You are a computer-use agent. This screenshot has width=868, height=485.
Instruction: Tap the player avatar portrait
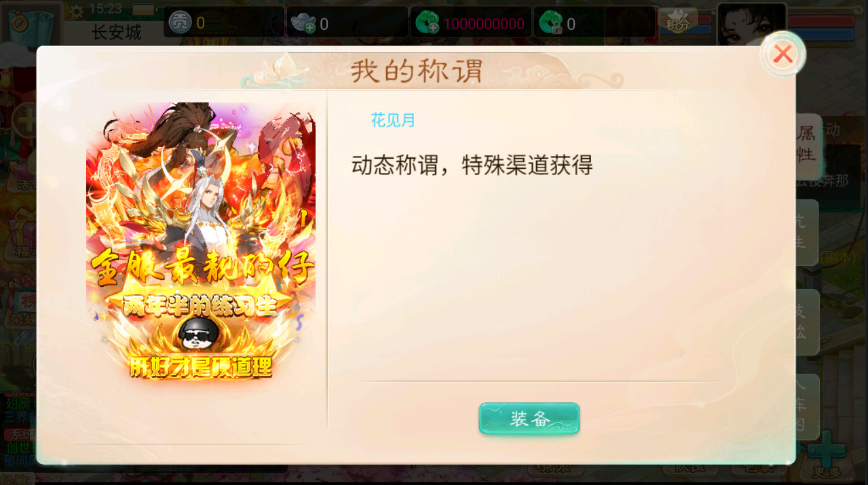point(751,24)
